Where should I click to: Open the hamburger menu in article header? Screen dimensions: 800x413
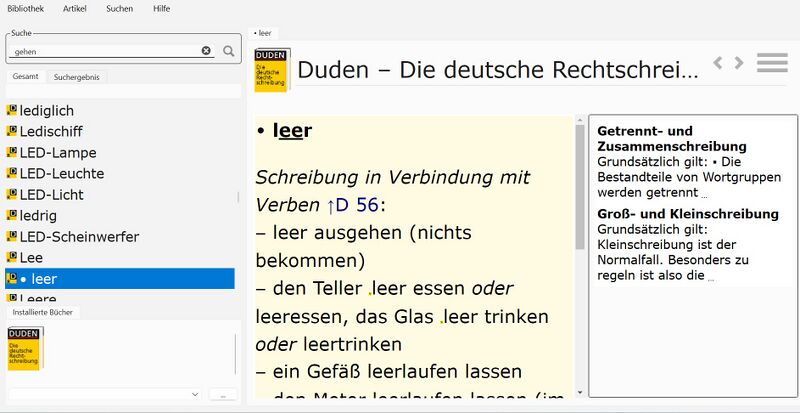coord(772,63)
